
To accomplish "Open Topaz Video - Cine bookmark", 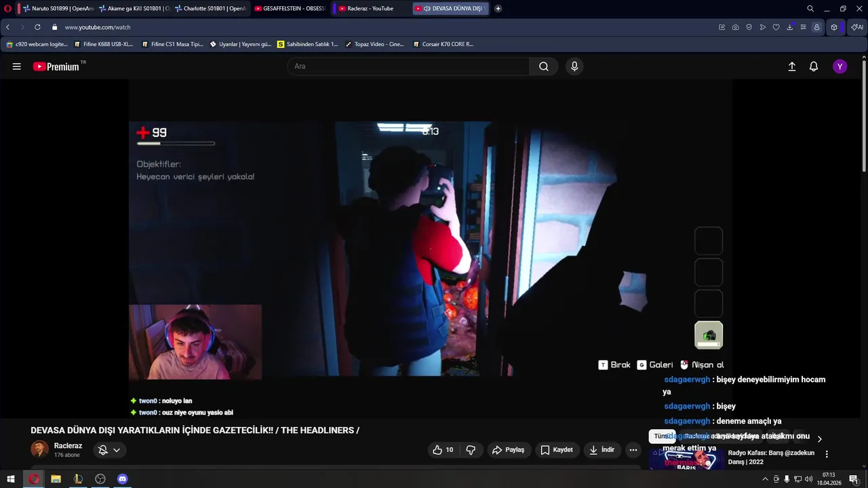I will (x=375, y=44).
